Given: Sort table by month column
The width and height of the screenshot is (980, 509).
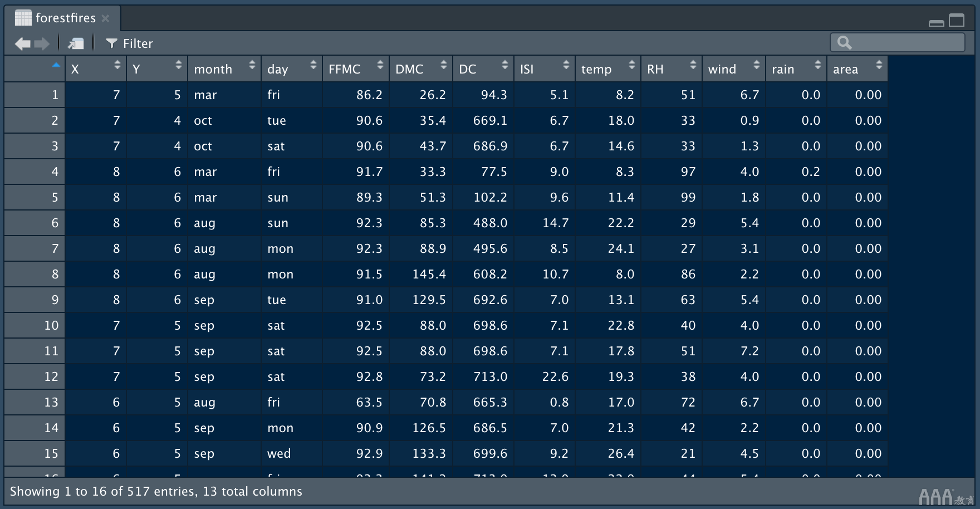Looking at the screenshot, I should click(x=224, y=69).
